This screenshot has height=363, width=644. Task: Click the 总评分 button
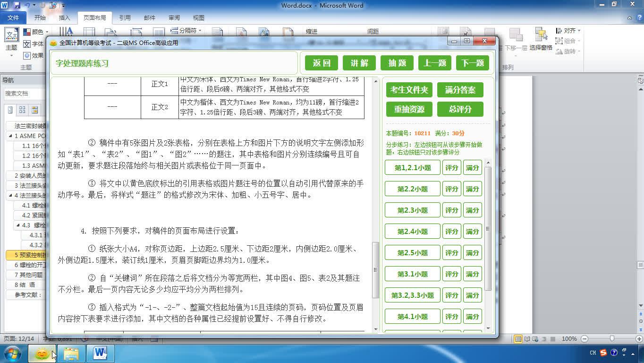(x=460, y=109)
